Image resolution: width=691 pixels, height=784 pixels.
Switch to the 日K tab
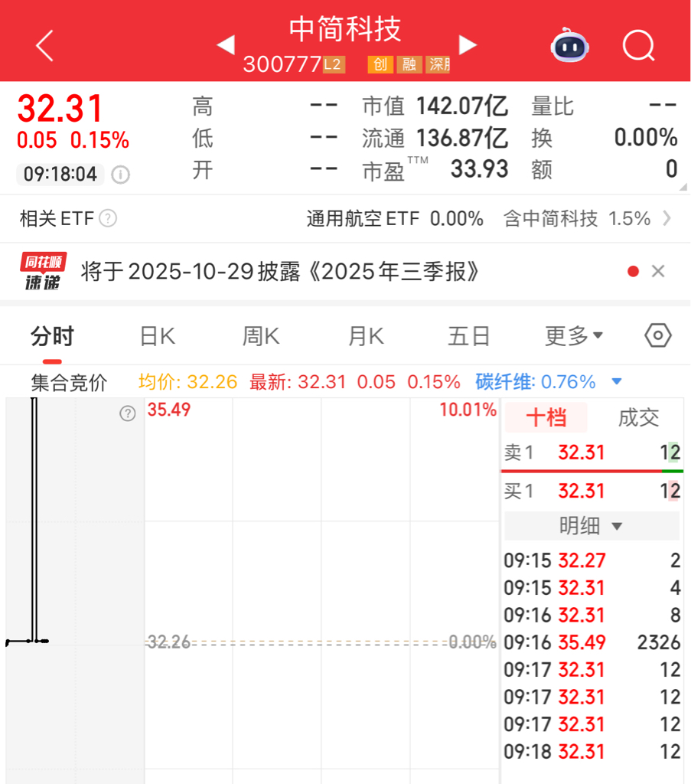[158, 336]
